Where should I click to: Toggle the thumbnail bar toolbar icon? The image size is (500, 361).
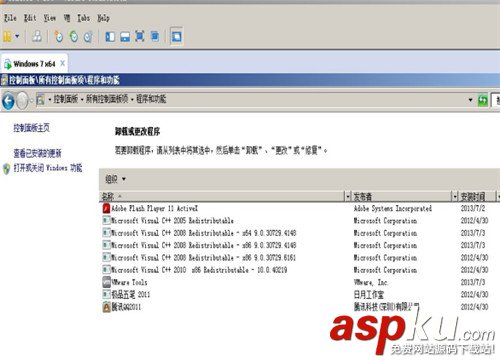click(x=125, y=37)
